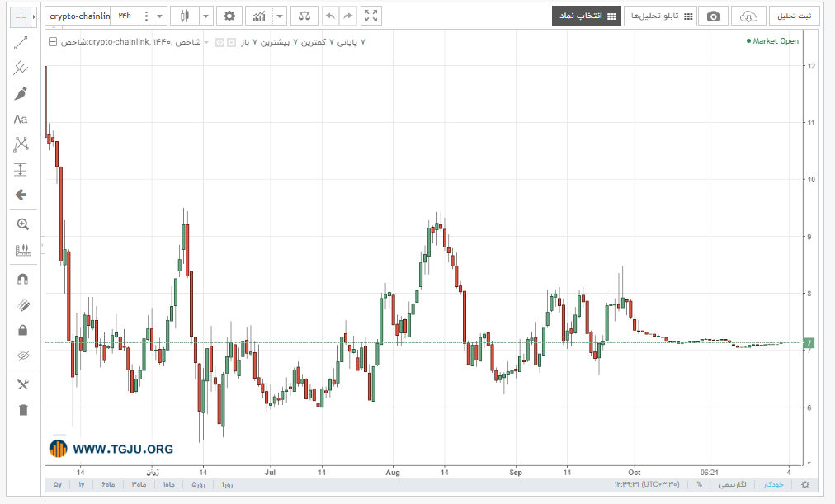Open the ruler measure tool
This screenshot has width=835, height=504.
[22, 250]
